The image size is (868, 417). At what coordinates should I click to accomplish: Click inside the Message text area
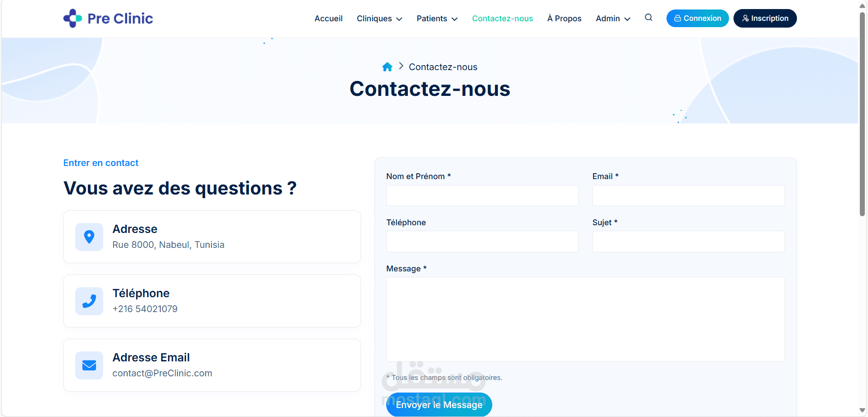[585, 319]
